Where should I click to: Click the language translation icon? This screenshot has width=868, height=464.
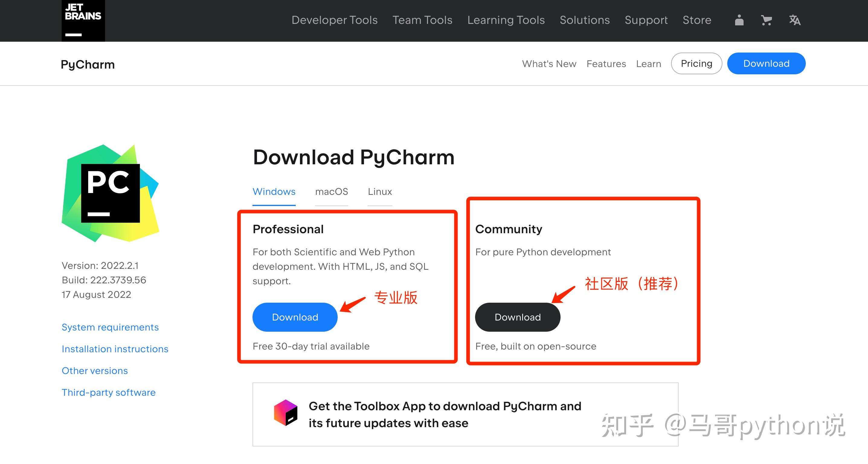[x=795, y=20]
